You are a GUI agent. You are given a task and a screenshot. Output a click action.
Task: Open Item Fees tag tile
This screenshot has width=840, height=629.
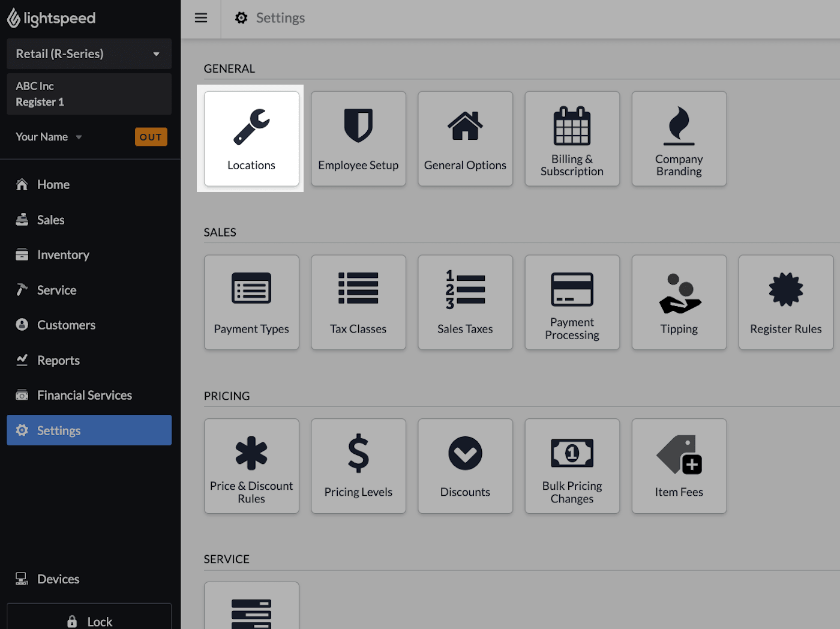click(679, 466)
